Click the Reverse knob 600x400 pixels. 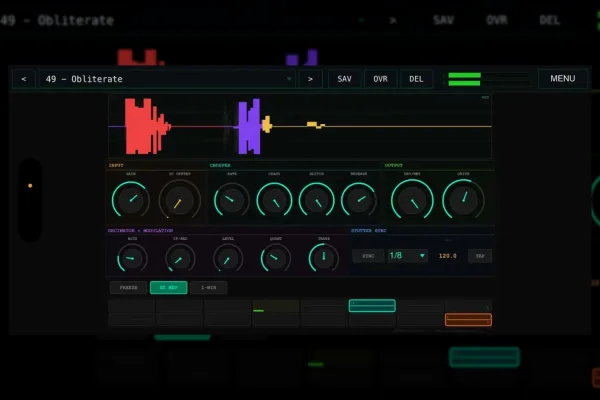click(359, 200)
